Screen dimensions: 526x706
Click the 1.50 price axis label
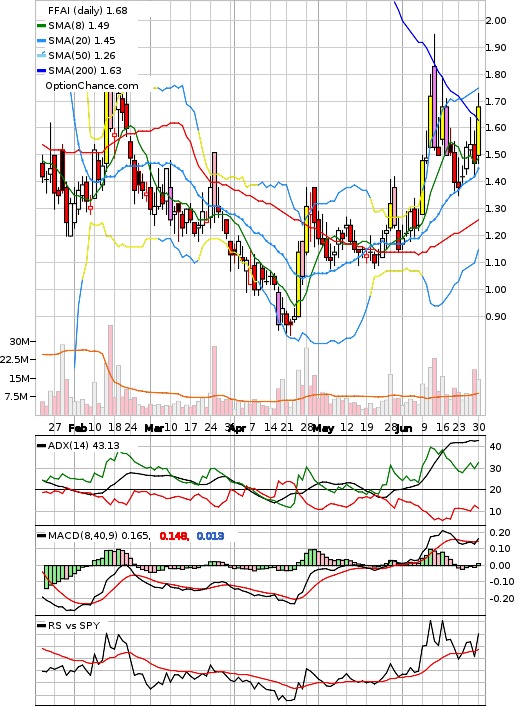point(496,155)
